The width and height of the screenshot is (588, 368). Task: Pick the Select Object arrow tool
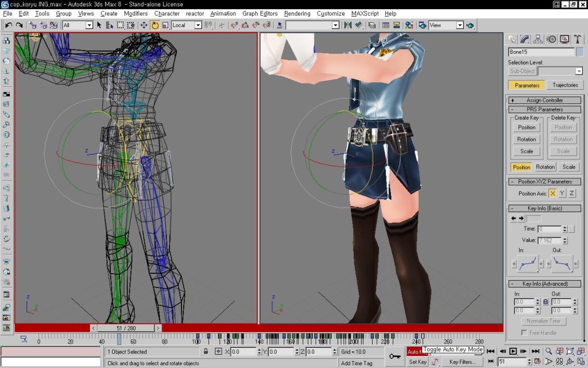tap(99, 25)
